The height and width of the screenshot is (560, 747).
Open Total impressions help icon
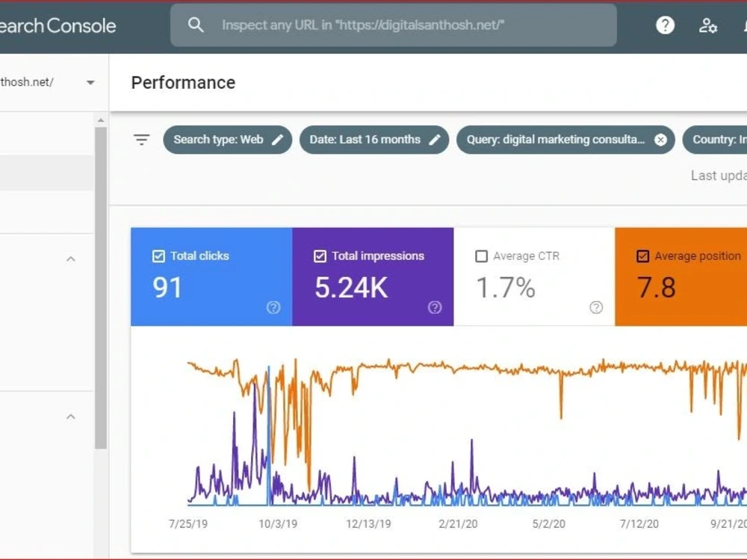pyautogui.click(x=435, y=307)
